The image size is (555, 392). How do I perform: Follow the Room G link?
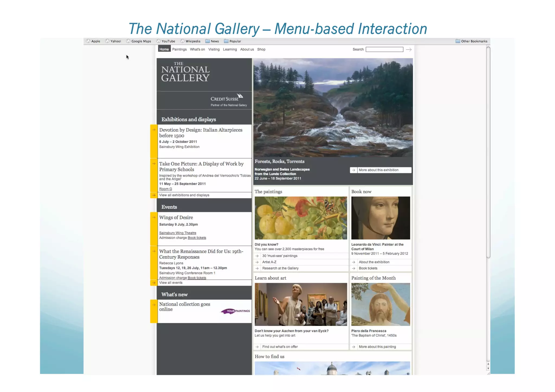[x=166, y=189]
